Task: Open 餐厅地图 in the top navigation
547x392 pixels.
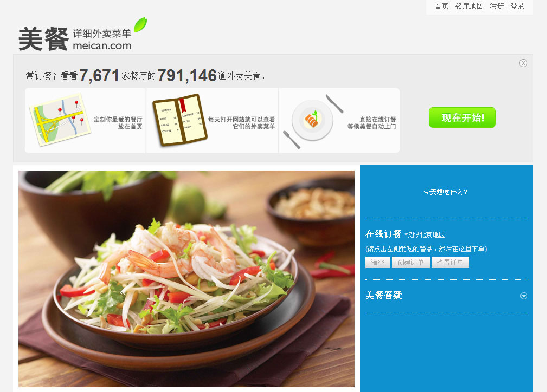Action: coord(469,6)
